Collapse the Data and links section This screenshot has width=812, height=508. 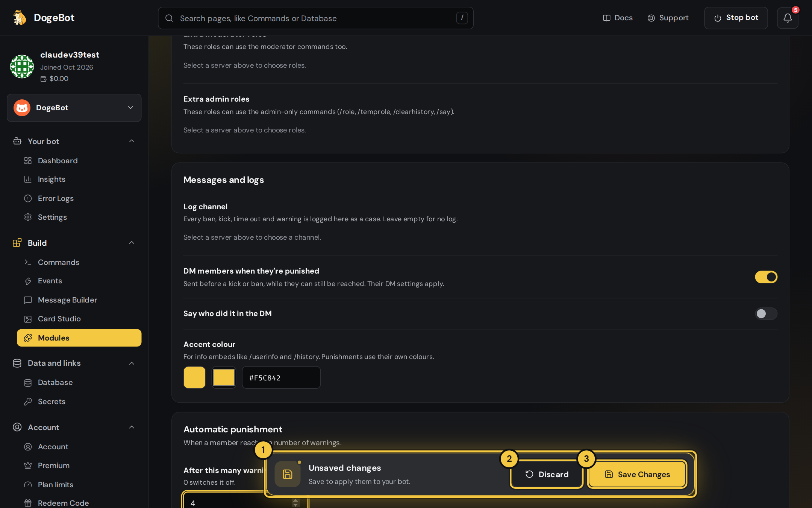(132, 363)
